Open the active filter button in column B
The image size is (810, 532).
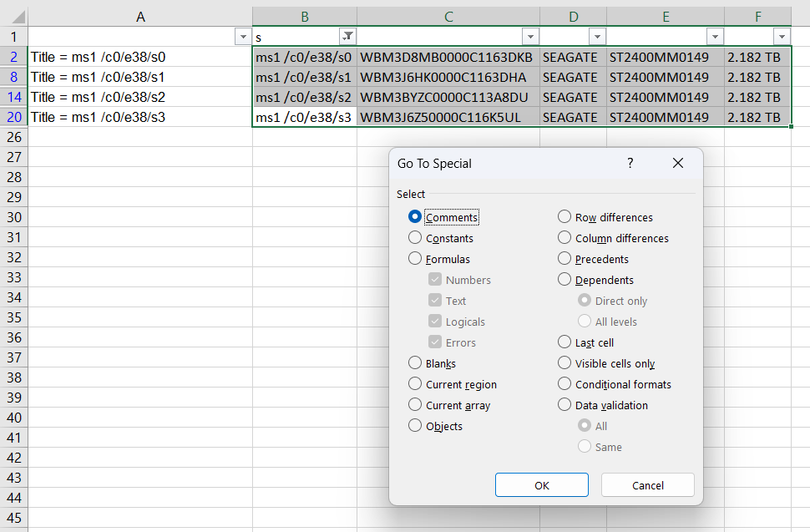[x=347, y=37]
